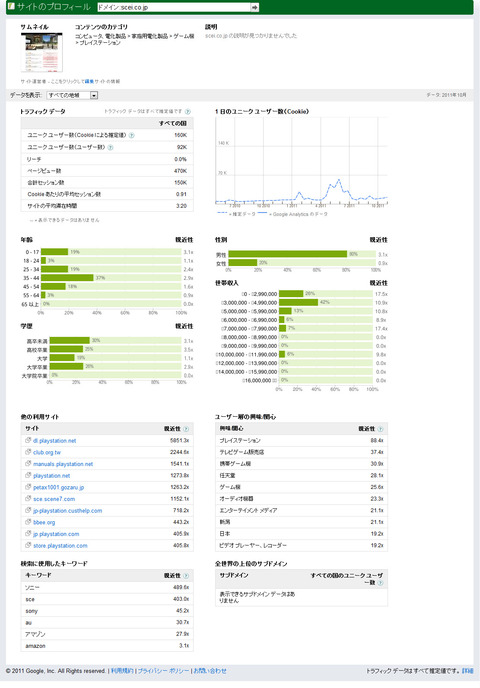The image size is (480, 688).
Task: Select the 'sony' keyword row
Action: coord(107,611)
